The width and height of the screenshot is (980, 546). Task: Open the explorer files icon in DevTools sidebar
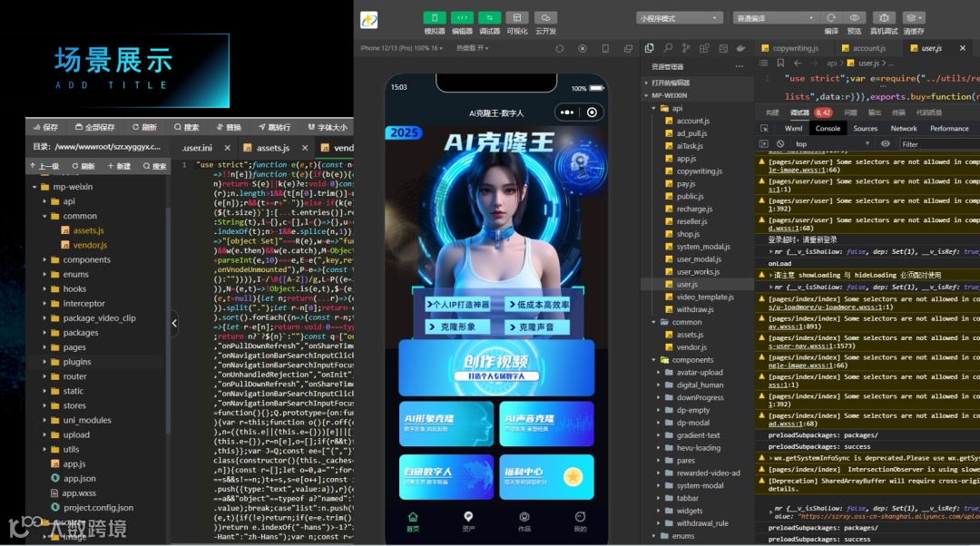(x=650, y=48)
